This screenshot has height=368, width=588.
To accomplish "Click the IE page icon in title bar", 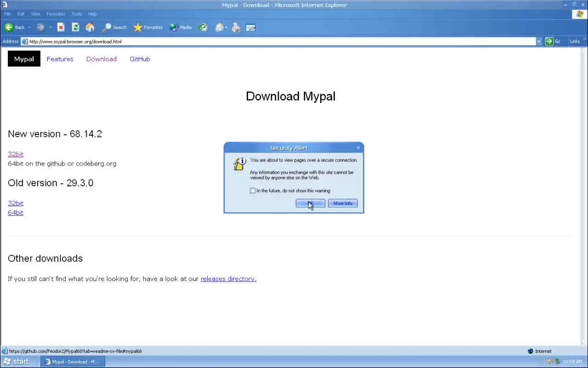I will point(5,5).
